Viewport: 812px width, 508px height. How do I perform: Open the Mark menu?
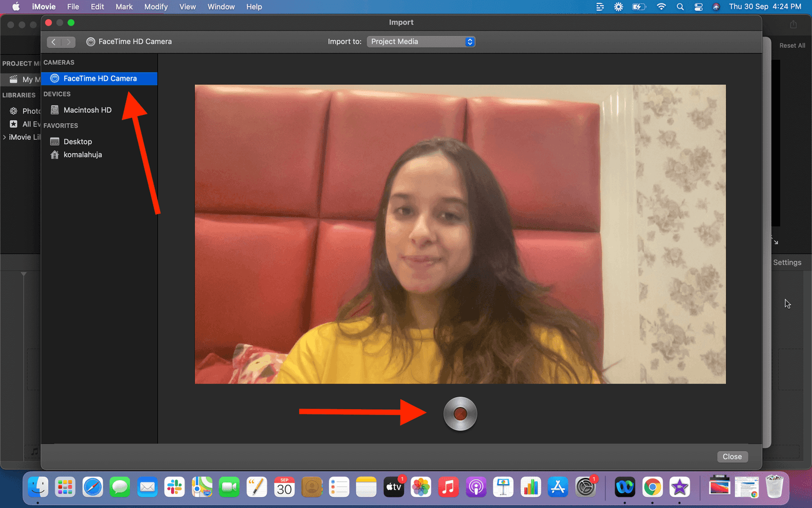pyautogui.click(x=124, y=7)
